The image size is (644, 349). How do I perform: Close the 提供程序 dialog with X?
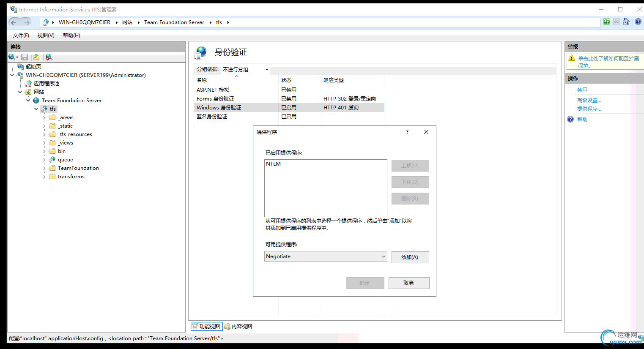point(426,132)
